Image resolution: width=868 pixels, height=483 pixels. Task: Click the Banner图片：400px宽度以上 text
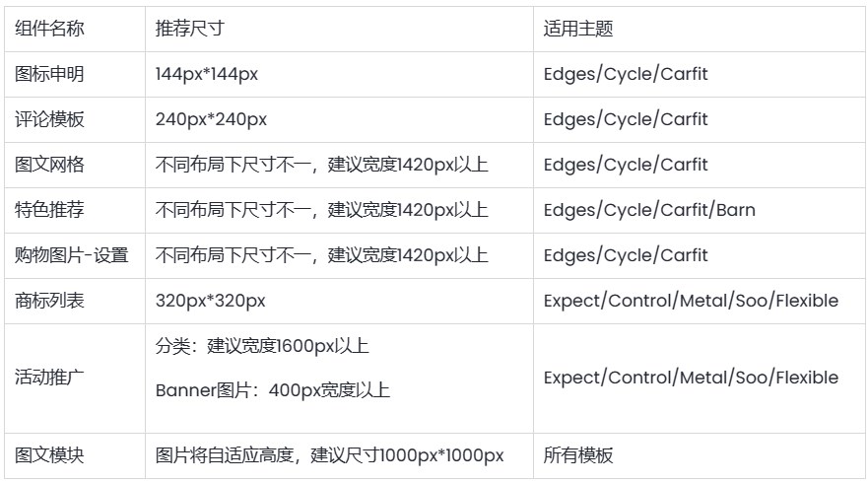[x=273, y=390]
